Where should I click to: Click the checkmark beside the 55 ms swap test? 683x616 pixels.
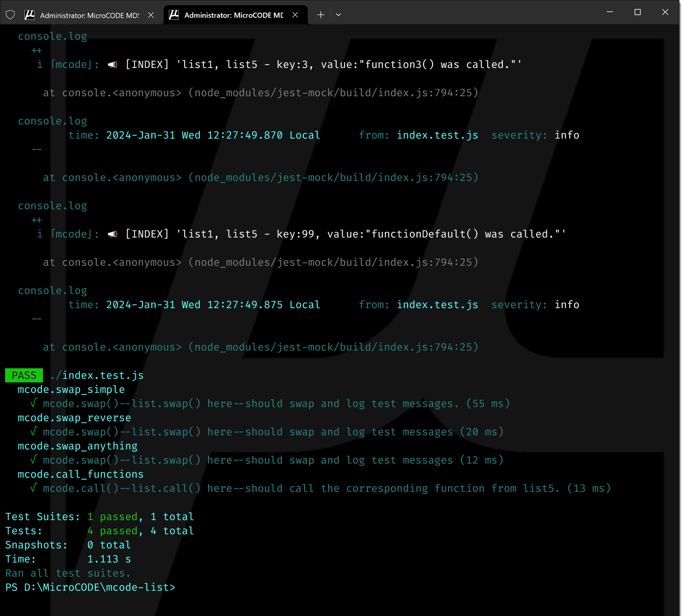click(33, 403)
